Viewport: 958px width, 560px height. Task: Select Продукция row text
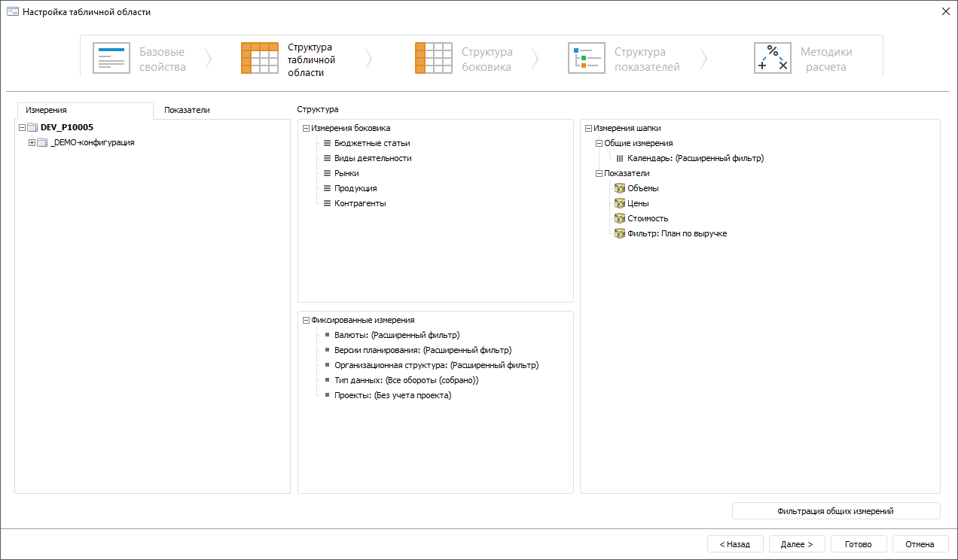click(x=355, y=188)
